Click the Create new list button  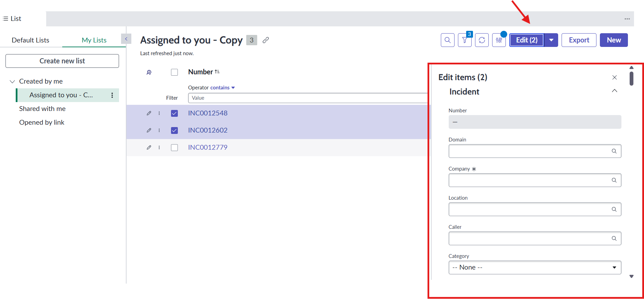click(62, 61)
